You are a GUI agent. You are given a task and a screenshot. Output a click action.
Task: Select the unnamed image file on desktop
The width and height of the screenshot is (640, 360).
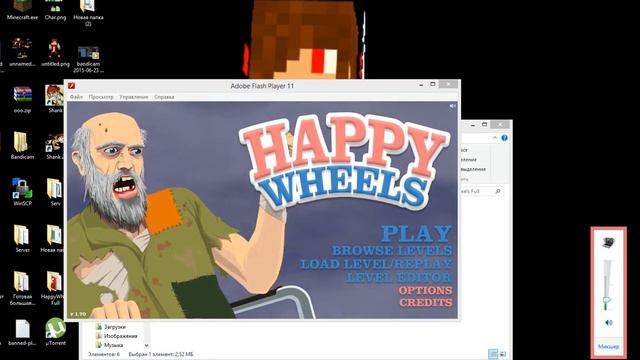coord(22,52)
